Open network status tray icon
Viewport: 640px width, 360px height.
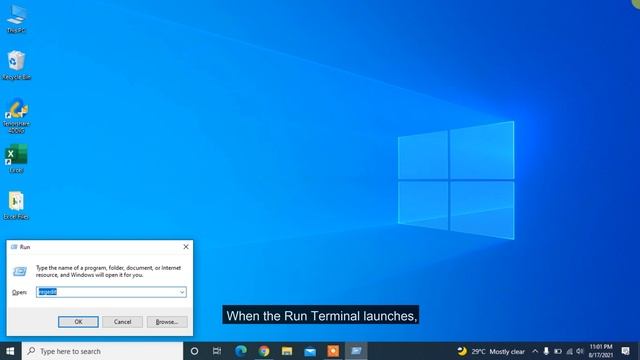pos(569,351)
